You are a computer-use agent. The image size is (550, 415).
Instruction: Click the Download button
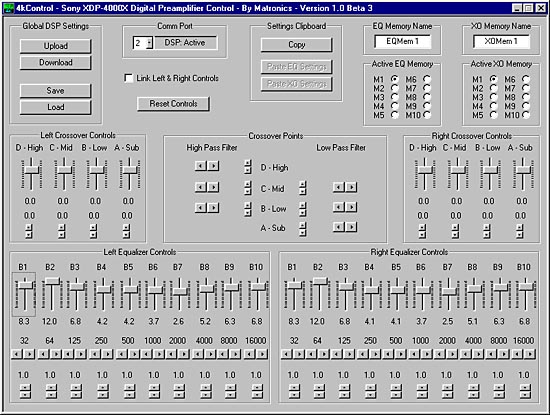point(55,62)
